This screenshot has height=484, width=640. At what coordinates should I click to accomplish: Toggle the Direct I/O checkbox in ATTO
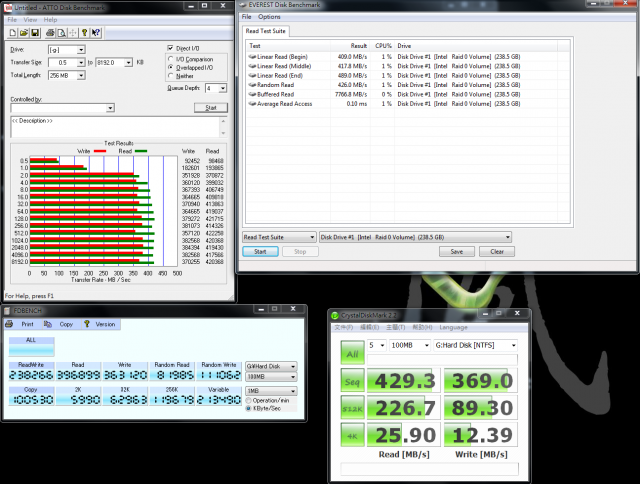(x=171, y=48)
